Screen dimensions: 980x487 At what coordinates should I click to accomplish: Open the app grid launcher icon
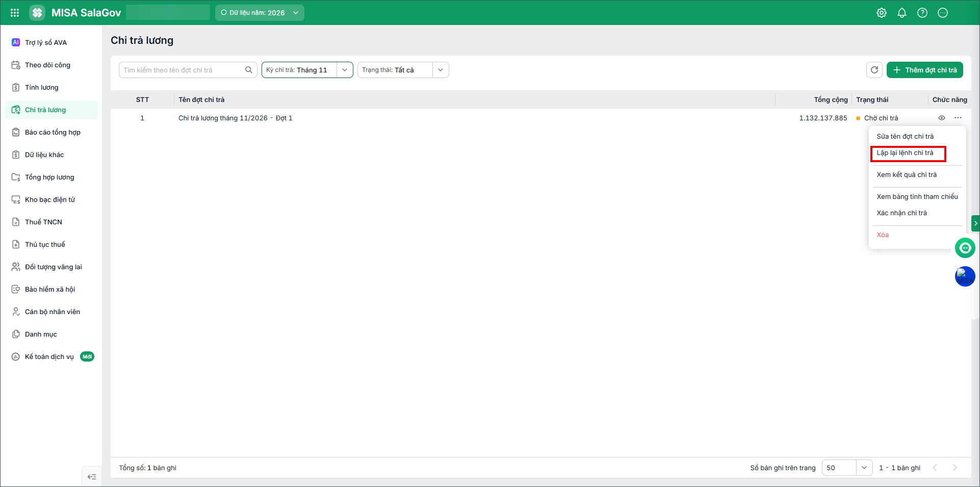click(x=15, y=13)
